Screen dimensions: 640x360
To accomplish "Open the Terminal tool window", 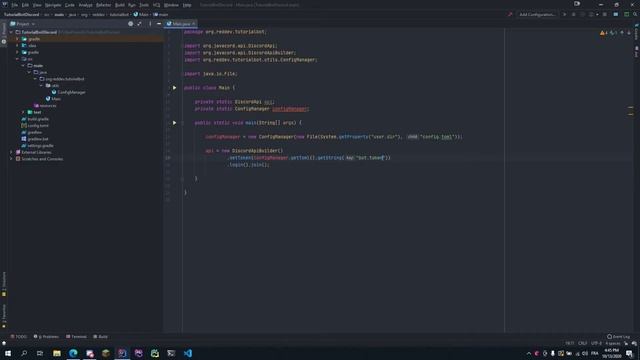I will click(x=76, y=337).
